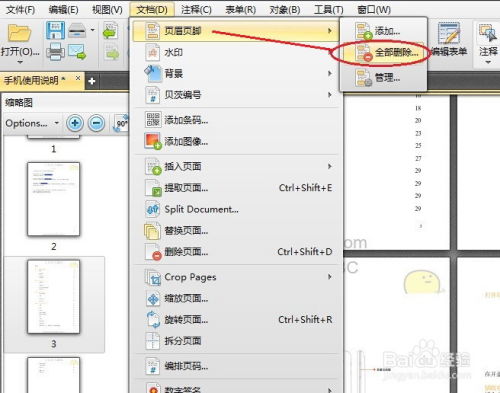This screenshot has width=500, height=393.
Task: Open the 贝茨编号 submenu
Action: [237, 95]
